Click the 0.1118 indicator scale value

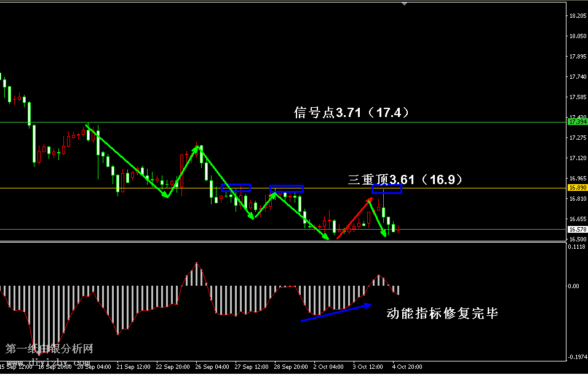(x=577, y=246)
